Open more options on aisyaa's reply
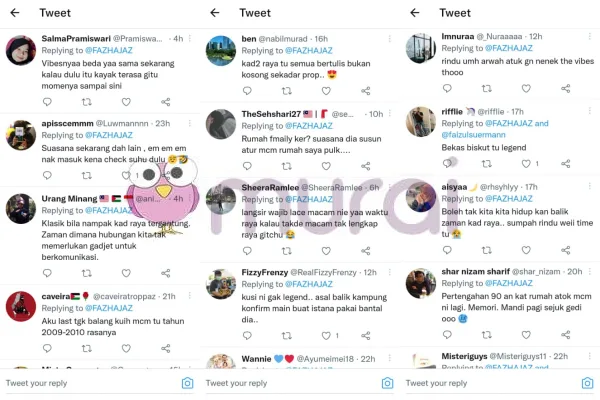Screen dimensions: 600x400 [590, 186]
